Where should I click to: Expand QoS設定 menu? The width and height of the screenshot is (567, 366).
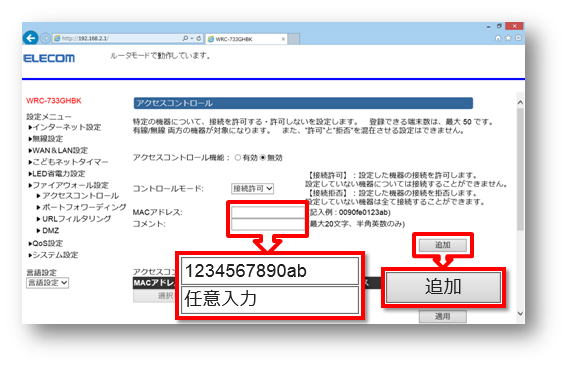(x=46, y=243)
